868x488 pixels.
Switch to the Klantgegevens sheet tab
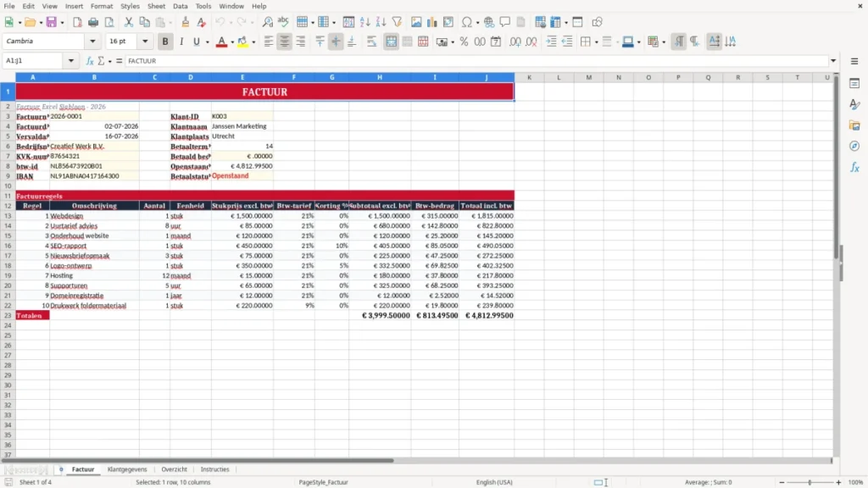127,469
